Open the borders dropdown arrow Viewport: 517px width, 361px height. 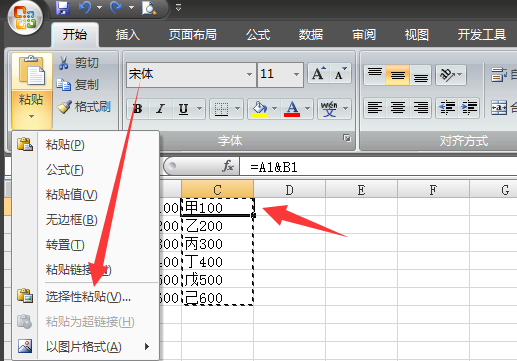pyautogui.click(x=238, y=108)
